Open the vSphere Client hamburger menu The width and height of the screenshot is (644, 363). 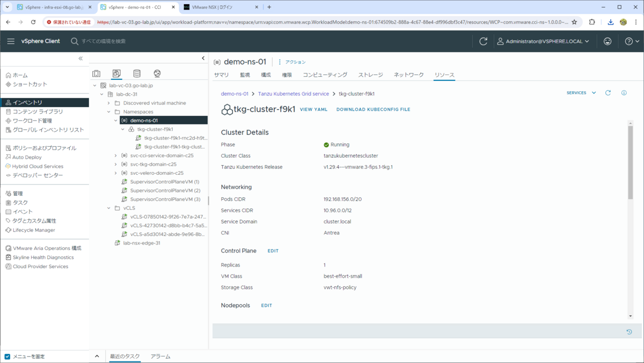click(x=11, y=41)
